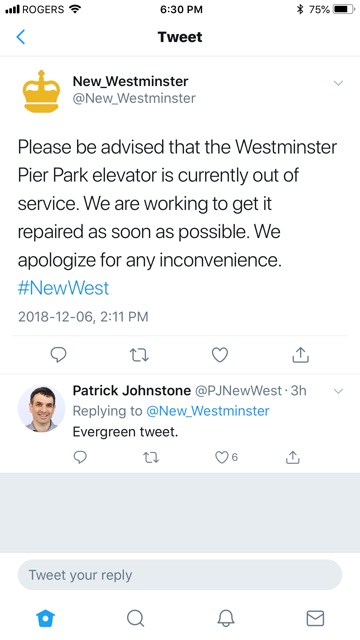
Task: Share the main New_Westminster tweet
Action: point(300,355)
